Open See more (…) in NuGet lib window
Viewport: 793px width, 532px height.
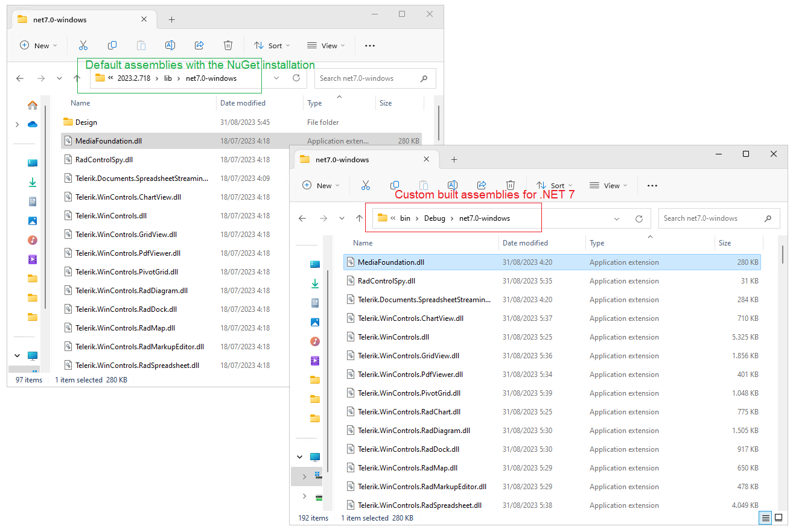coord(370,45)
